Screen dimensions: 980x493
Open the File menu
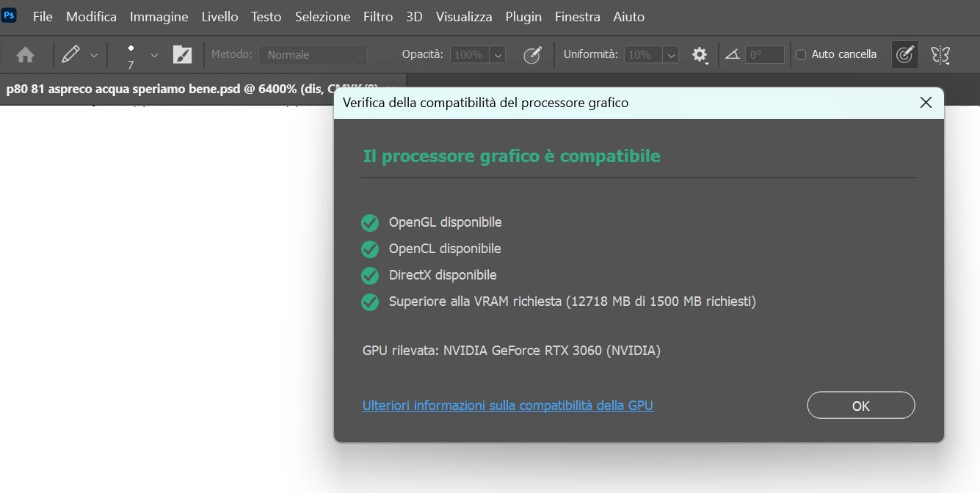43,16
